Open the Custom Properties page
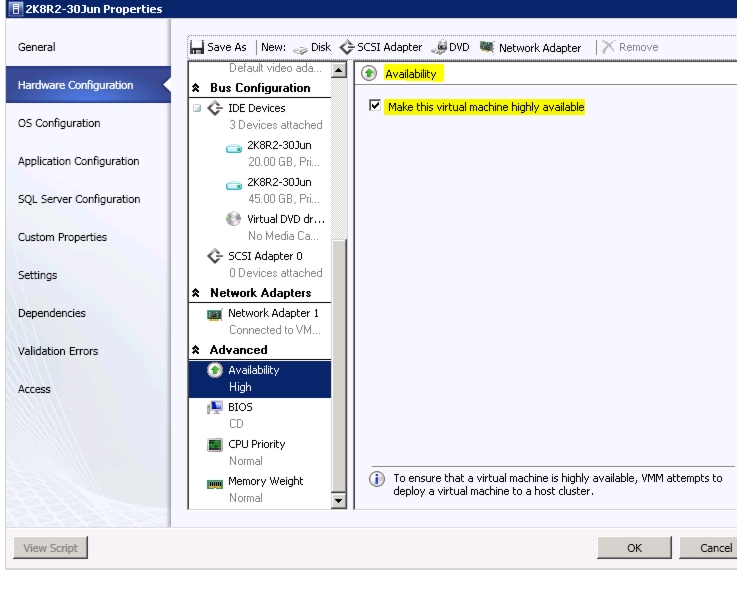The image size is (743, 600). point(62,237)
